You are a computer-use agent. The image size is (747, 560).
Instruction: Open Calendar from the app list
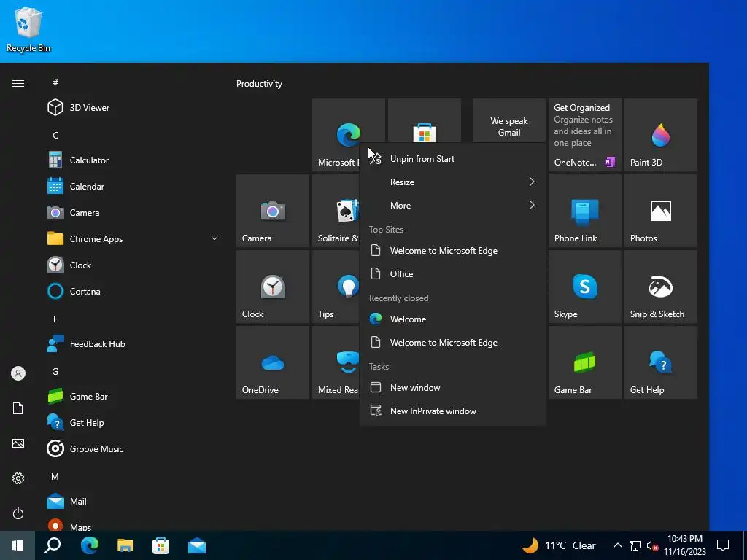131,186
